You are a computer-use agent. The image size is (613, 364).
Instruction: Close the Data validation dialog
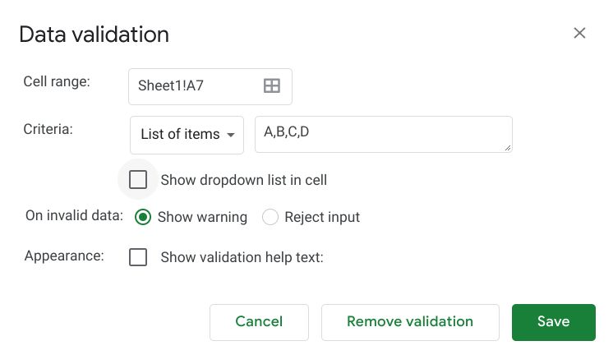(579, 33)
